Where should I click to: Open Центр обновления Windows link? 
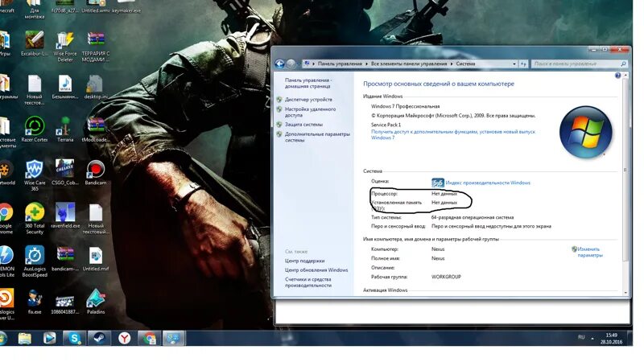click(x=316, y=270)
